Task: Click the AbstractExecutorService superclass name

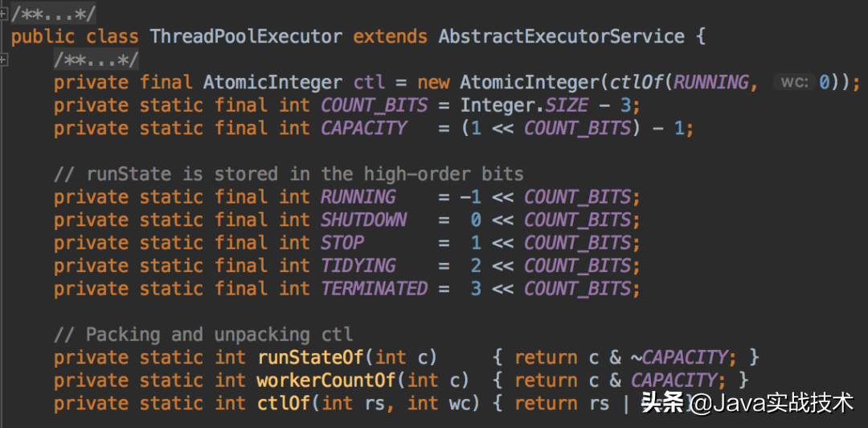Action: pos(561,36)
